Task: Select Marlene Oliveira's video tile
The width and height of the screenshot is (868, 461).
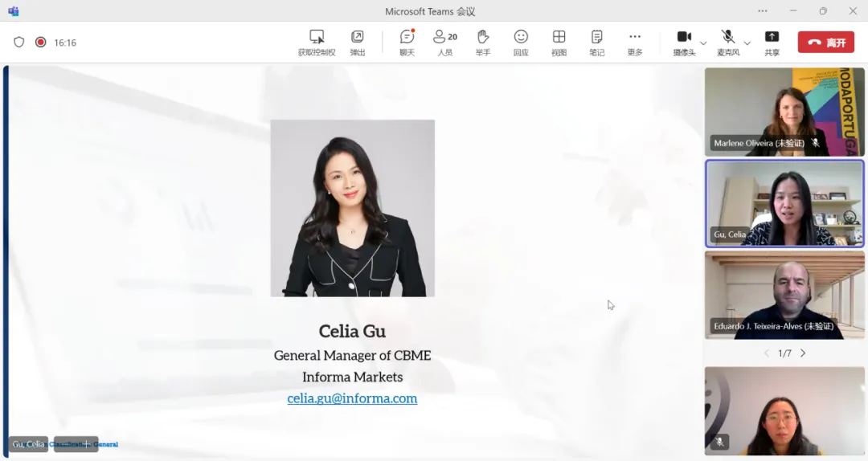Action: click(784, 112)
